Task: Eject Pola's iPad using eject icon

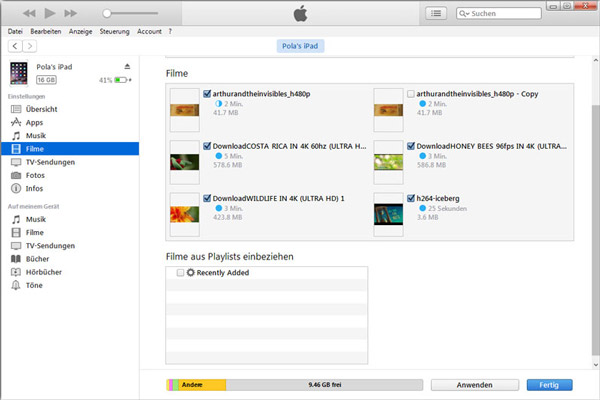Action: pyautogui.click(x=127, y=66)
